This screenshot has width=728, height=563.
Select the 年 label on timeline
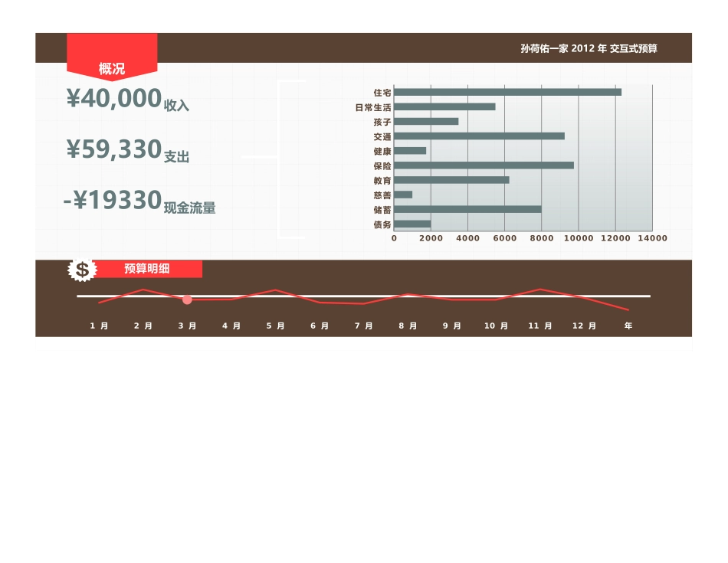628,326
